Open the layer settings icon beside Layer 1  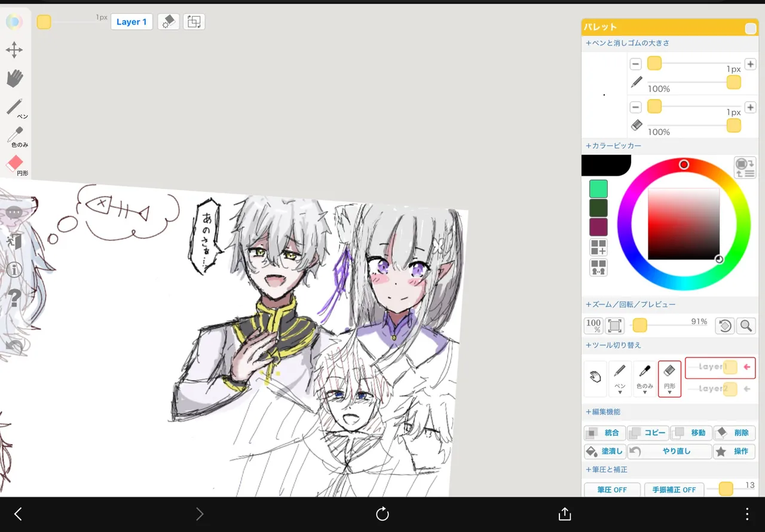click(x=169, y=22)
